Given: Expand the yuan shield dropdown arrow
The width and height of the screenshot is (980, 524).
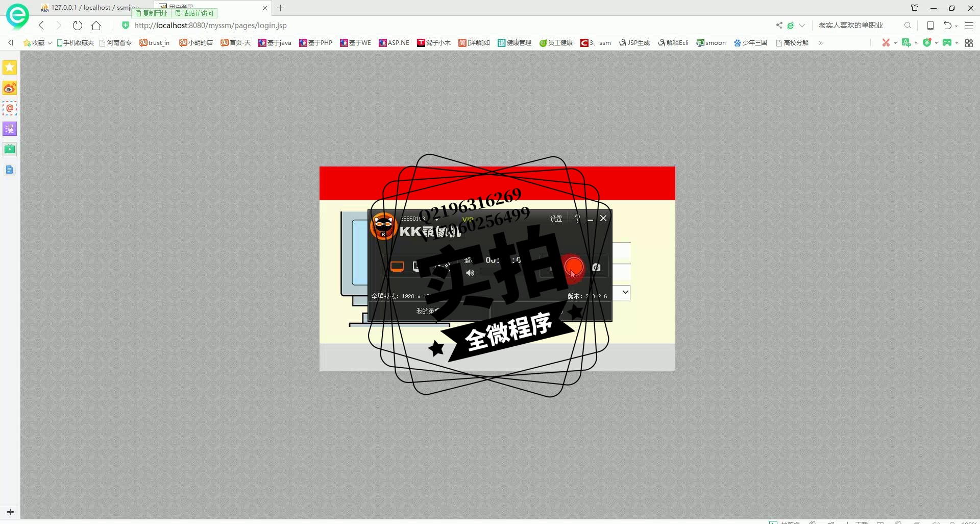Looking at the screenshot, I should pos(936,43).
